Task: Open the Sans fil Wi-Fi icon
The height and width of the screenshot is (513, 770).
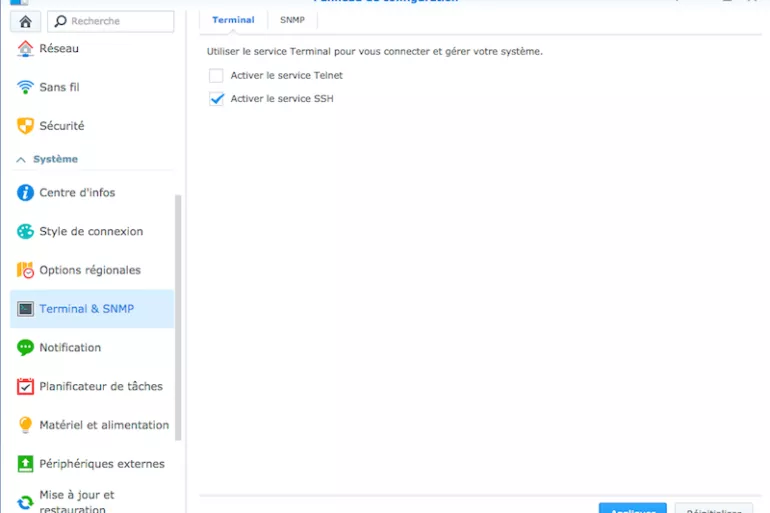Action: (25, 87)
